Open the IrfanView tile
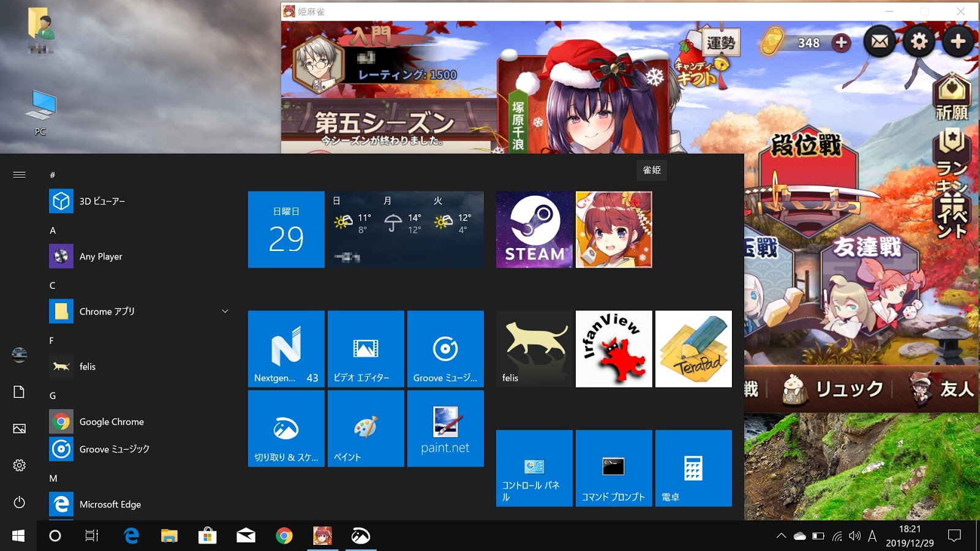 pyautogui.click(x=614, y=349)
